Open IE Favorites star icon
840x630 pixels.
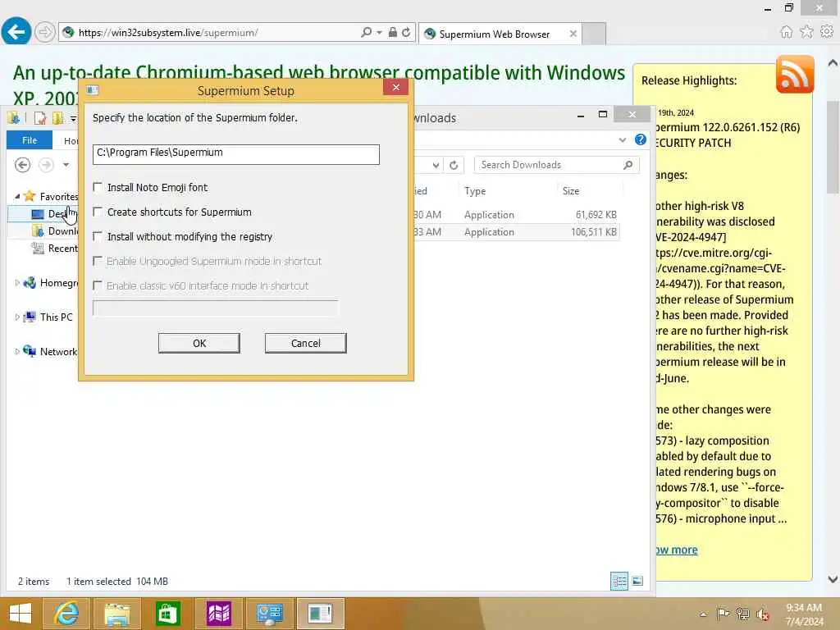(x=806, y=32)
